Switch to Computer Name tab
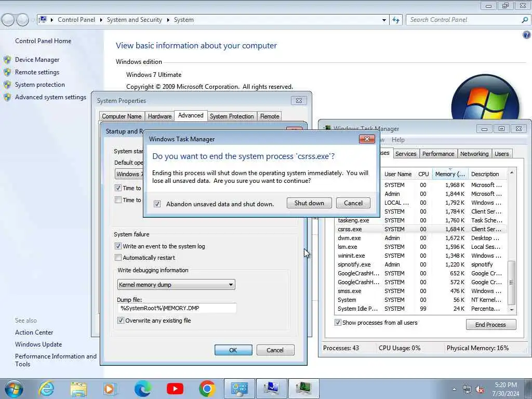This screenshot has height=399, width=532. click(122, 116)
